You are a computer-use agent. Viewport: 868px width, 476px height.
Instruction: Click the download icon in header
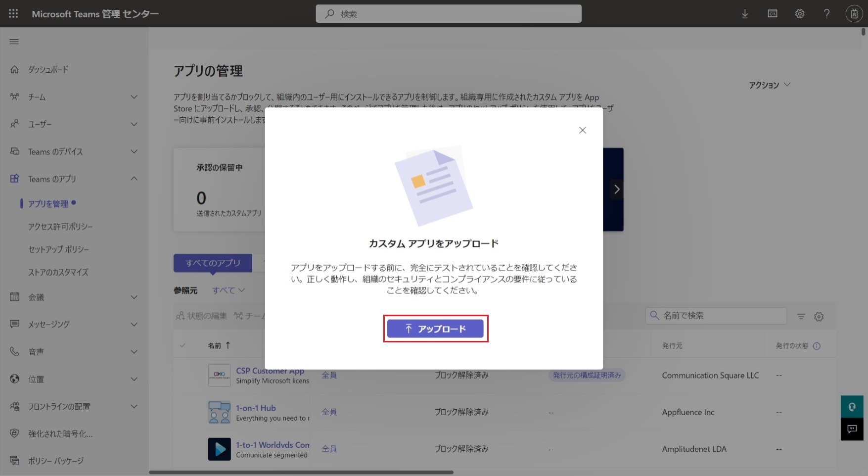point(744,14)
